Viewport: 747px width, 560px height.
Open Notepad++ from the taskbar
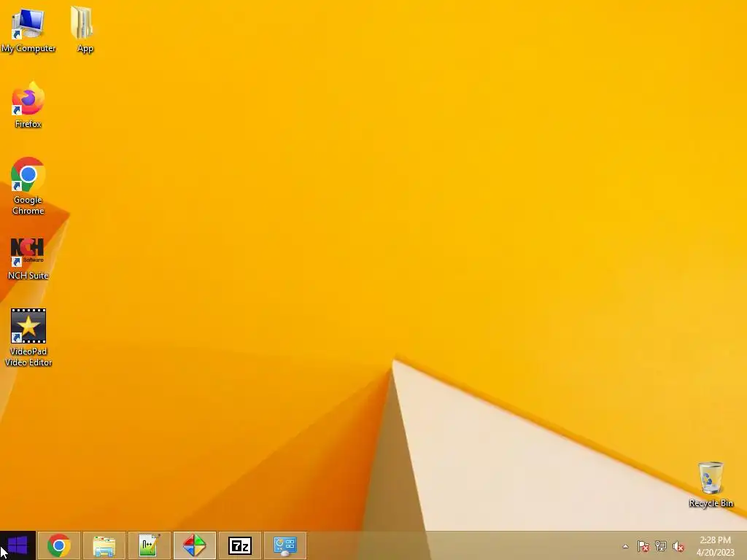[150, 545]
